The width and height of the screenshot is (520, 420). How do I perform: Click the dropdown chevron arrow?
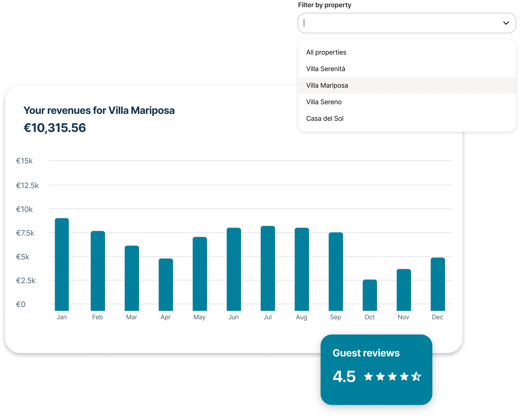tap(506, 23)
